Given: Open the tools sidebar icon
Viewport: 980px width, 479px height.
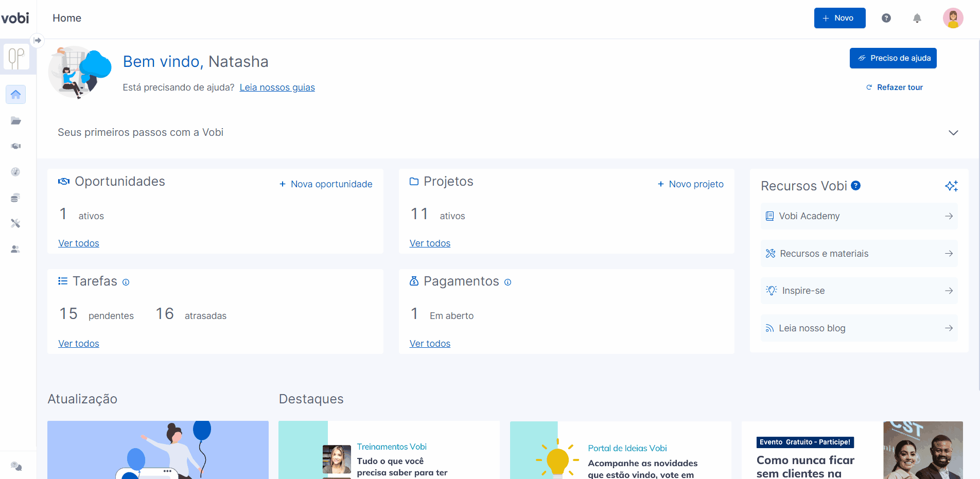Looking at the screenshot, I should pos(15,223).
